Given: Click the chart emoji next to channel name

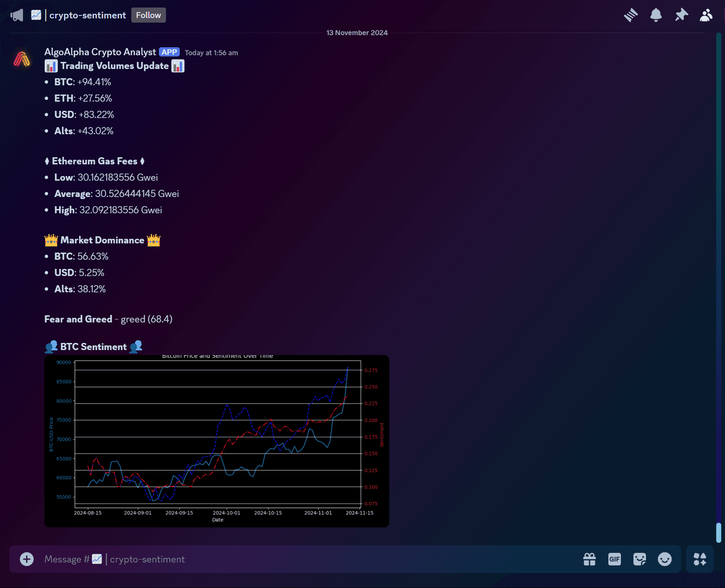Looking at the screenshot, I should pos(36,15).
